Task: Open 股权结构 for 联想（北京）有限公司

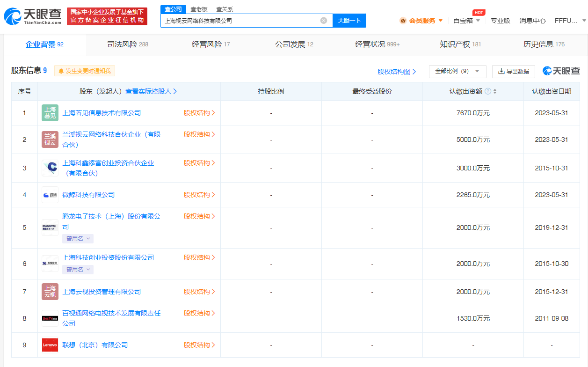Action: coord(199,345)
